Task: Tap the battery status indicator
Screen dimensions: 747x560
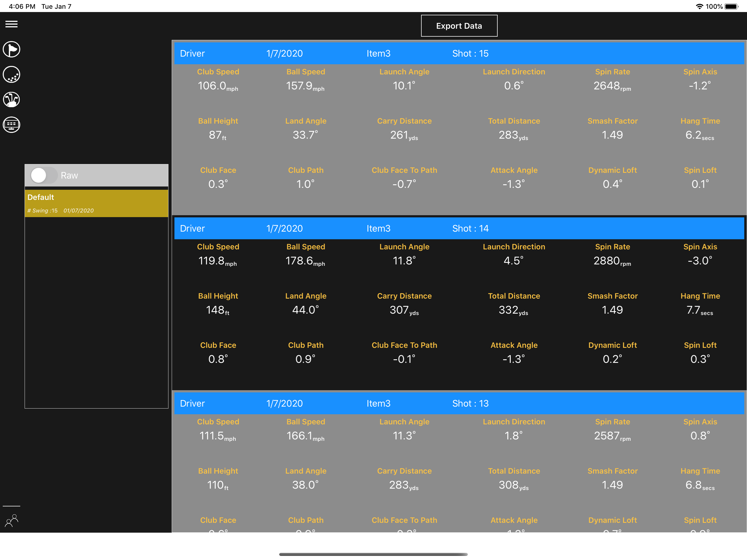Action: [x=731, y=6]
